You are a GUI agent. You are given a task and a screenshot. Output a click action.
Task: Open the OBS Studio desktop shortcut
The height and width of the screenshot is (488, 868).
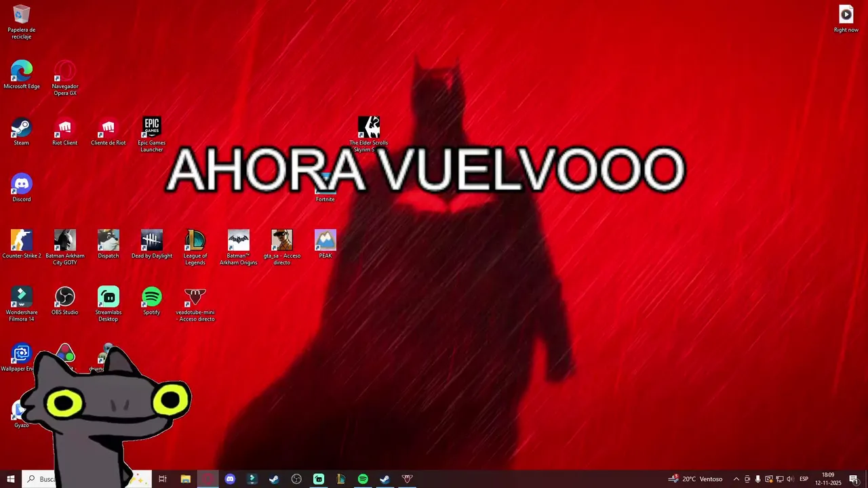(65, 301)
